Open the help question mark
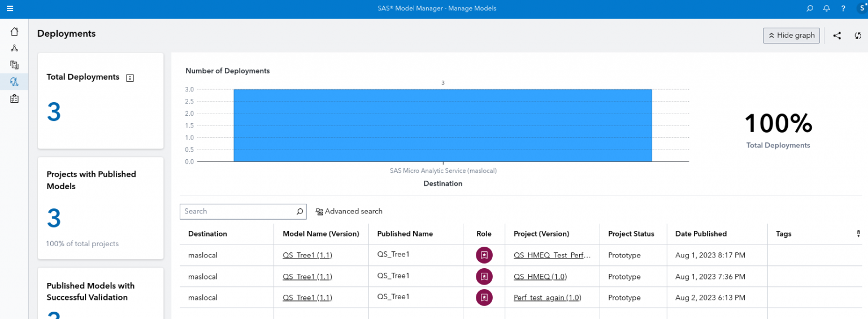 tap(843, 8)
